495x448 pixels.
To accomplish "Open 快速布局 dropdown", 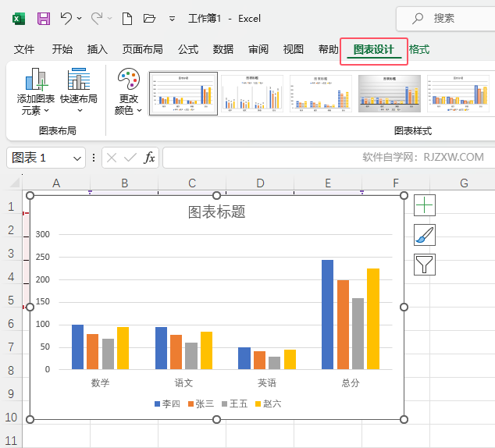I will pyautogui.click(x=79, y=91).
